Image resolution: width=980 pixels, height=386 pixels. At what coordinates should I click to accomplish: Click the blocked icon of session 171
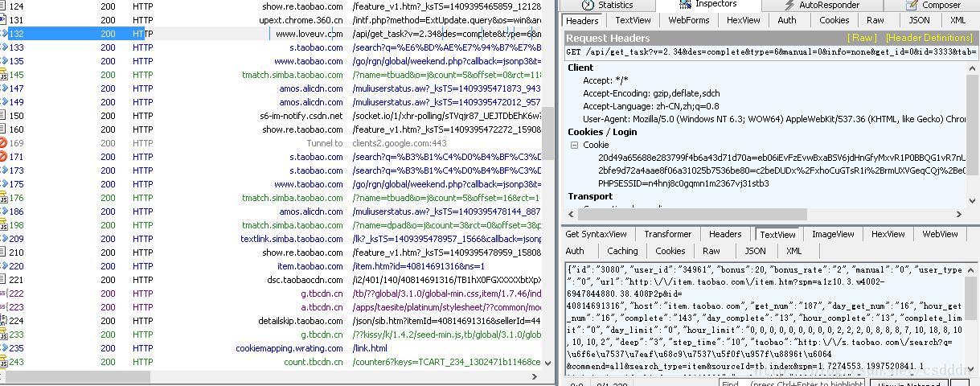pos(2,156)
